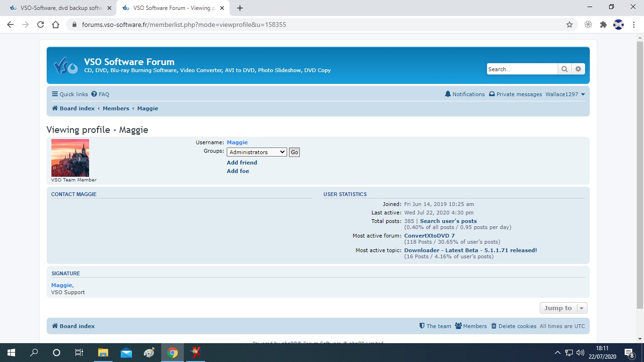
Task: Open a new browser tab
Action: 240,8
